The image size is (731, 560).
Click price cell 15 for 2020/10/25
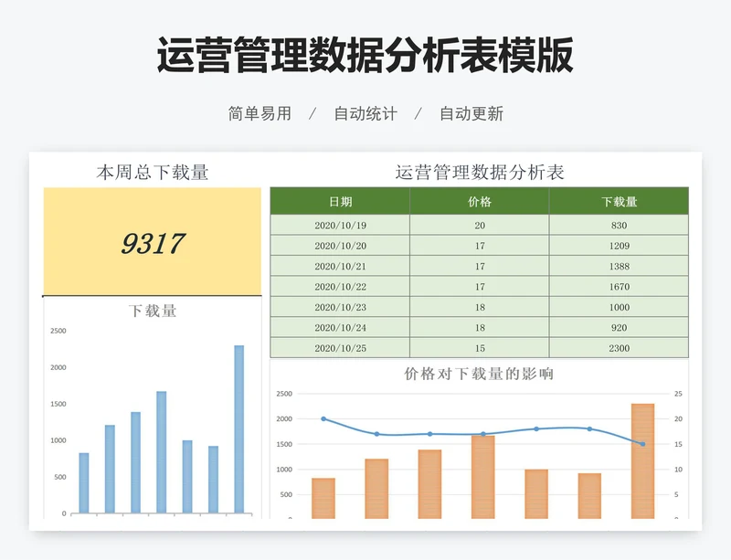479,348
